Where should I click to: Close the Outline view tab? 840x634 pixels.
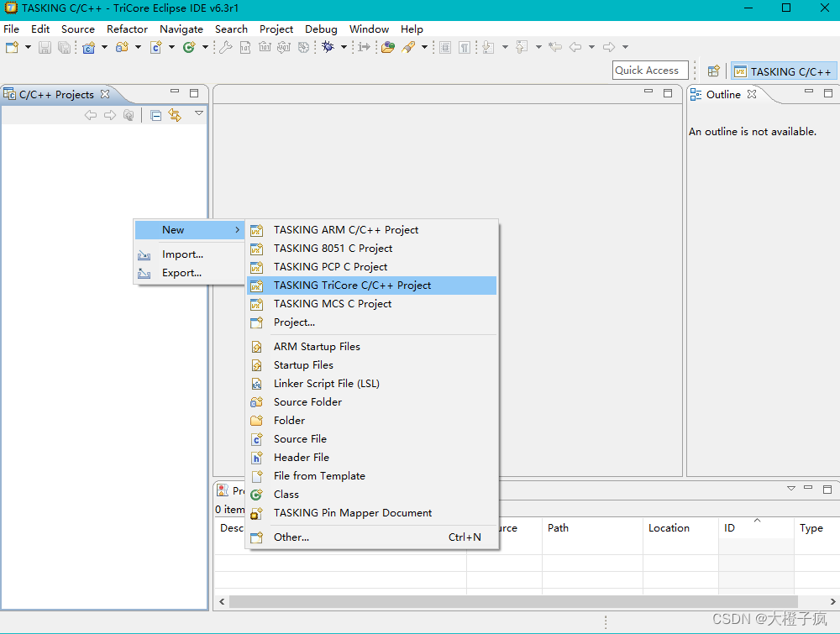pos(752,94)
